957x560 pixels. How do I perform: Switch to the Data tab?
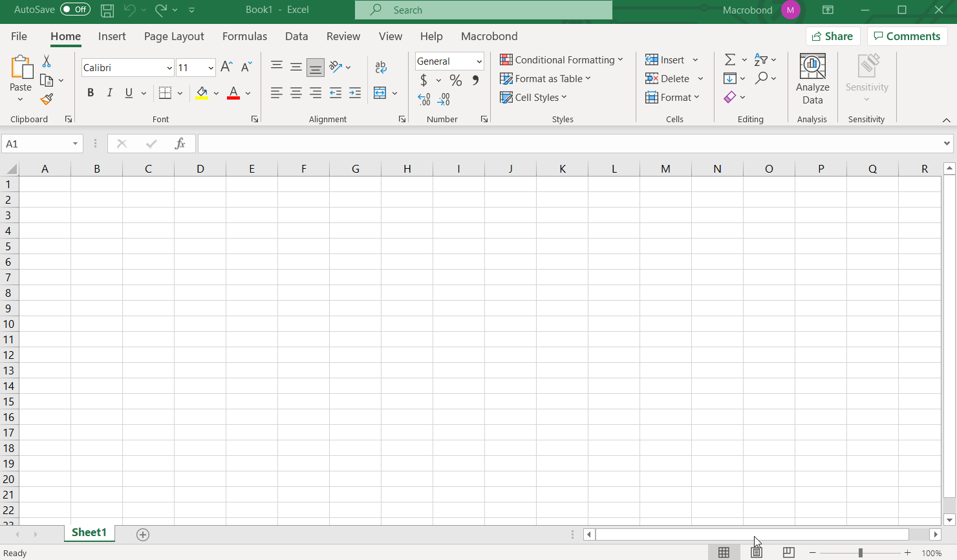[x=297, y=36]
